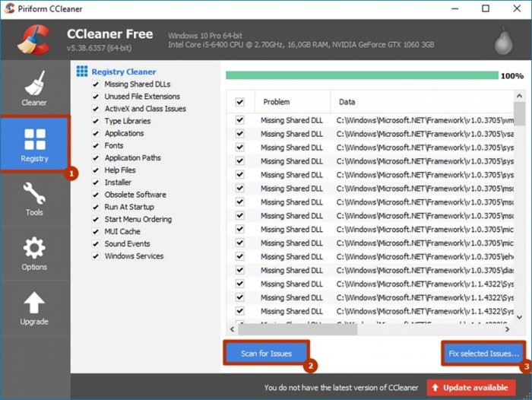This screenshot has height=400, width=532.
Task: Click Fix selected Issues button
Action: pyautogui.click(x=483, y=354)
